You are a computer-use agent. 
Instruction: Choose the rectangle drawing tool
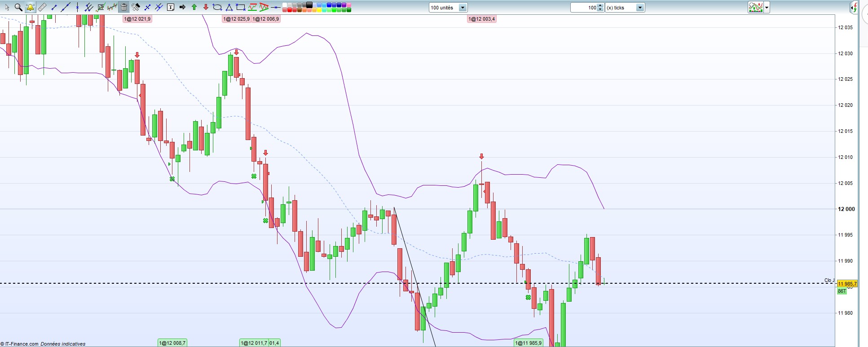(x=241, y=7)
